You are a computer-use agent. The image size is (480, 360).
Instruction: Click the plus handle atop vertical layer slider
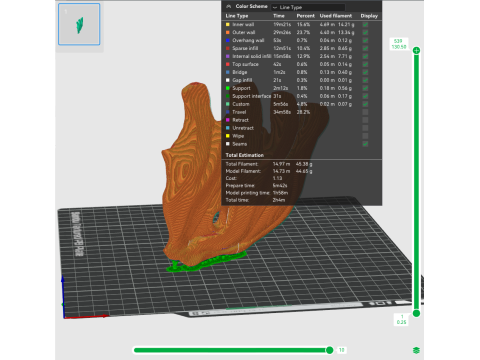coord(416,50)
